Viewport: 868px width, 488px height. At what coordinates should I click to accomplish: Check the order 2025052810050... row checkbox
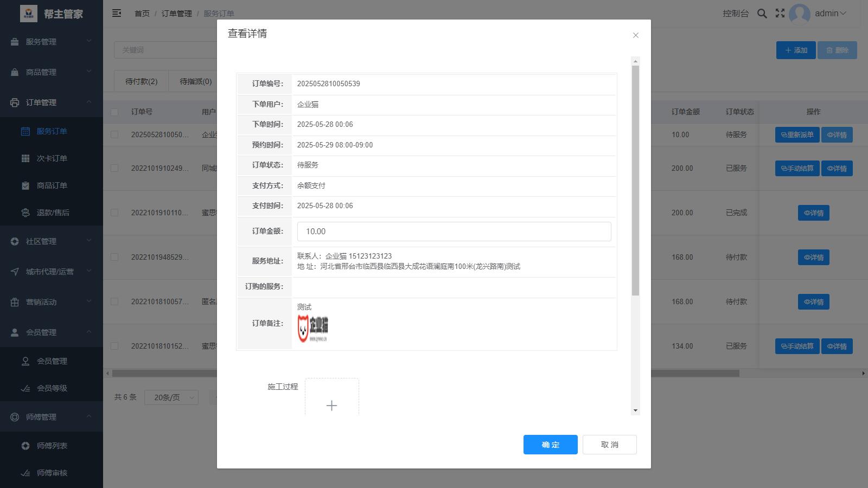pyautogui.click(x=114, y=134)
